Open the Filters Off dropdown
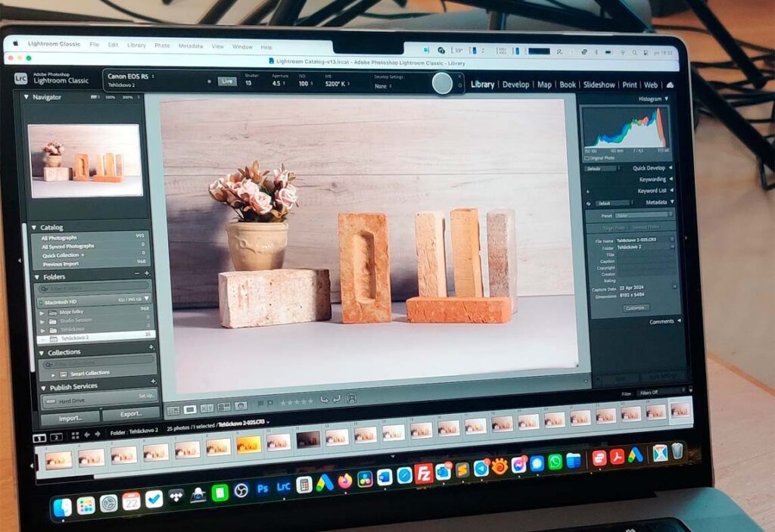 point(661,393)
